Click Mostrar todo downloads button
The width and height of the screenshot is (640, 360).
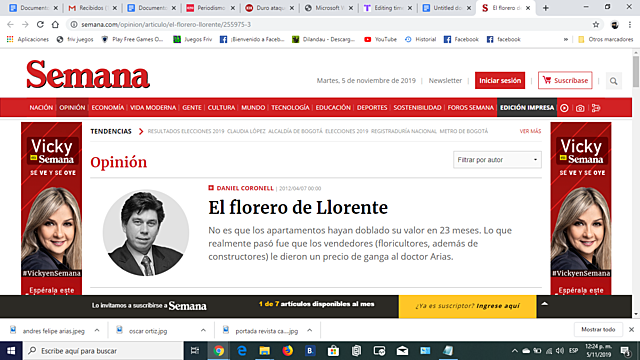(598, 329)
